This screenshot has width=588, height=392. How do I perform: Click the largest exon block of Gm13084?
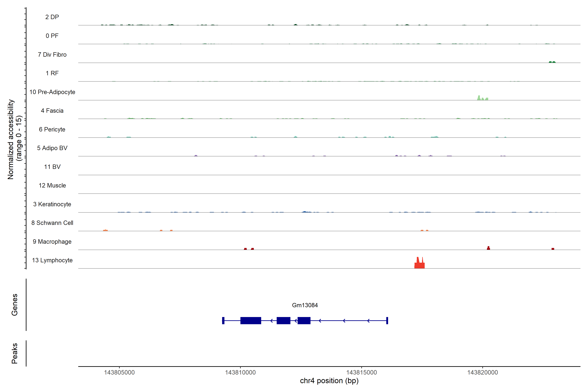(x=251, y=320)
